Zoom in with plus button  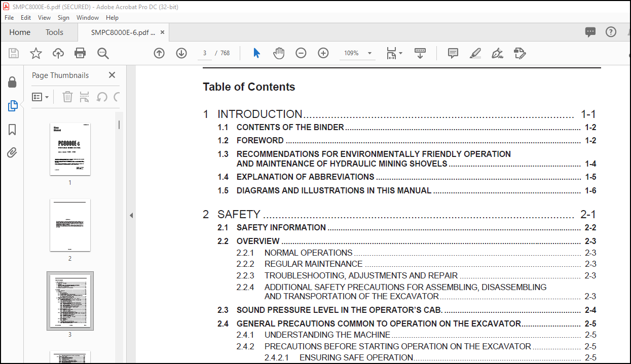point(323,53)
